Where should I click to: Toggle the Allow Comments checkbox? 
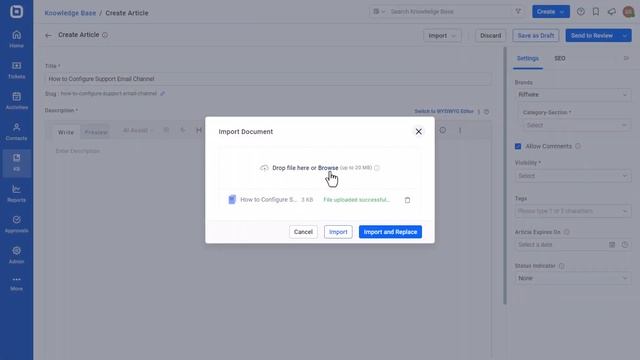(518, 146)
